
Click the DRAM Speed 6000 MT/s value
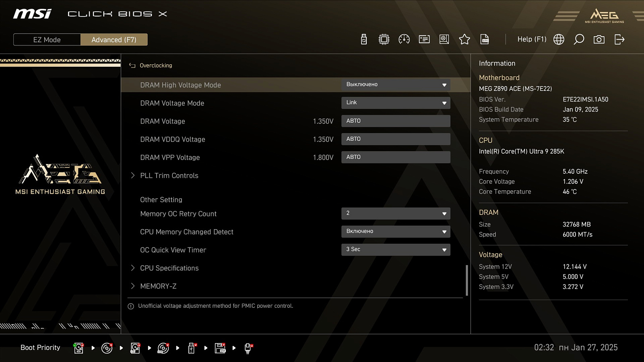(577, 234)
